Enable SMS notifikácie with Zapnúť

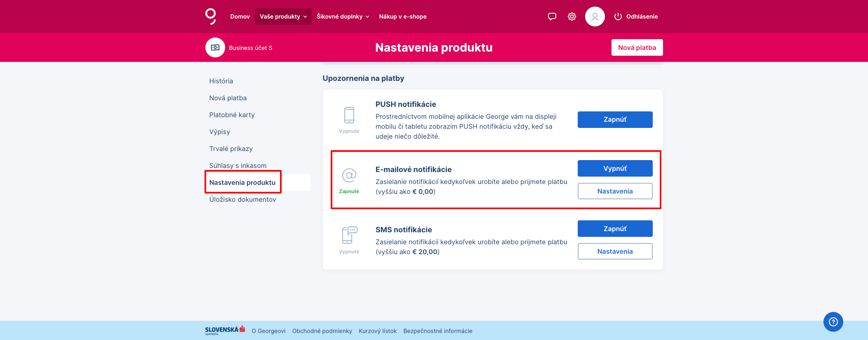[615, 229]
